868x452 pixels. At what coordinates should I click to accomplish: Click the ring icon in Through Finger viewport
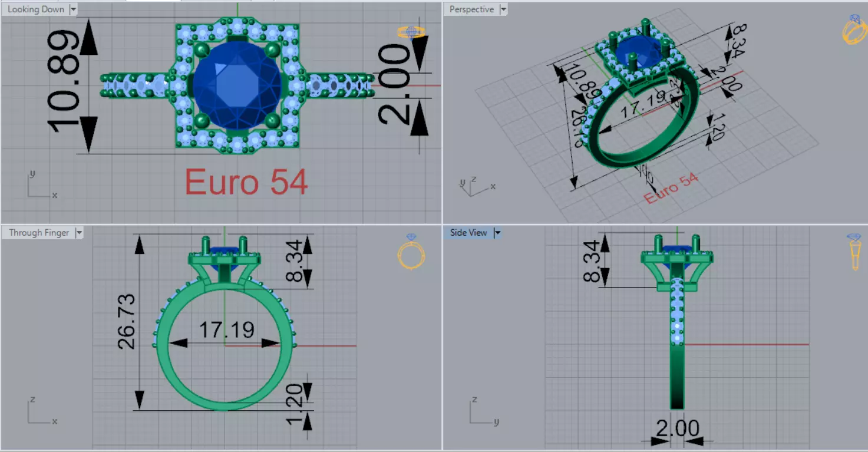[411, 252]
